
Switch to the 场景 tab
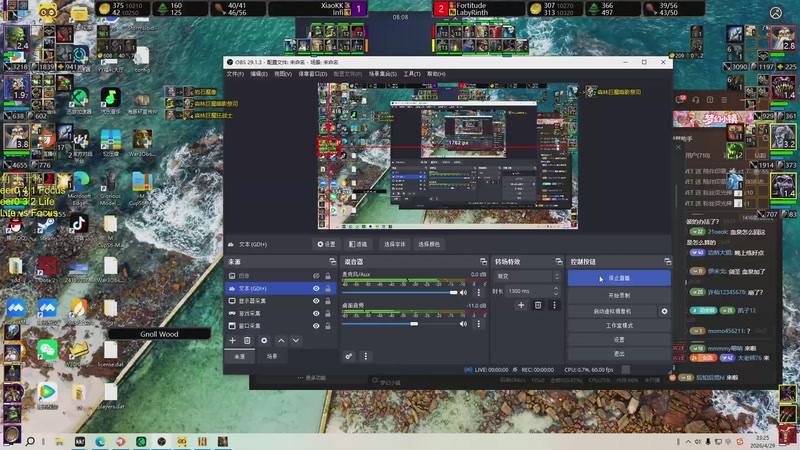(272, 356)
